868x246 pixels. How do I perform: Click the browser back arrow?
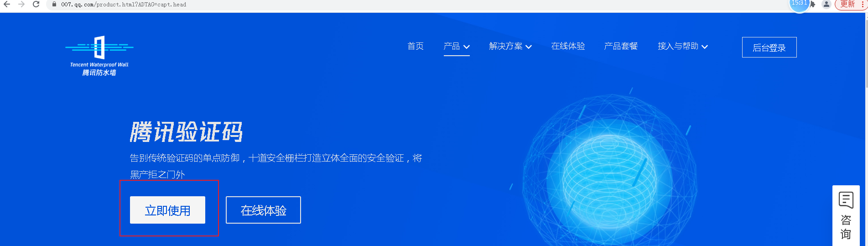7,4
